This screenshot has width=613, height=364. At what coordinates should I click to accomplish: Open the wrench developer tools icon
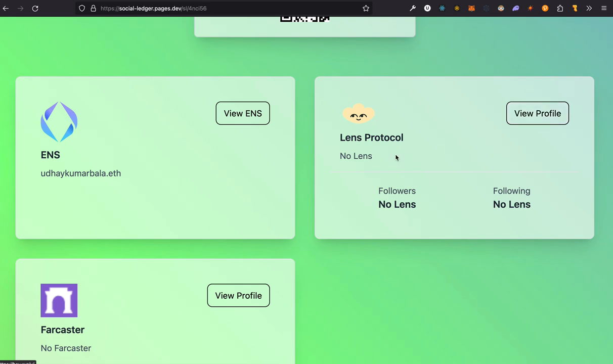(x=413, y=9)
